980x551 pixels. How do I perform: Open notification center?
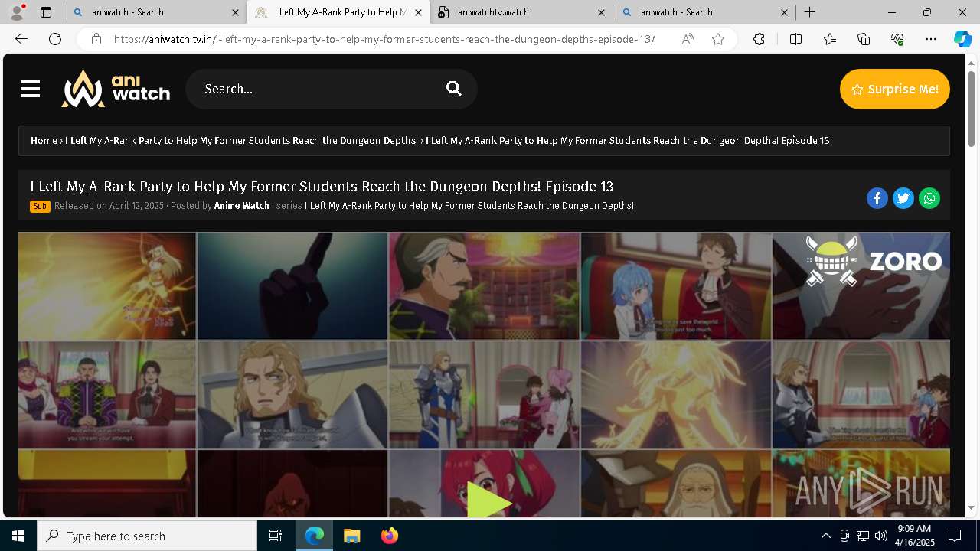pyautogui.click(x=955, y=536)
